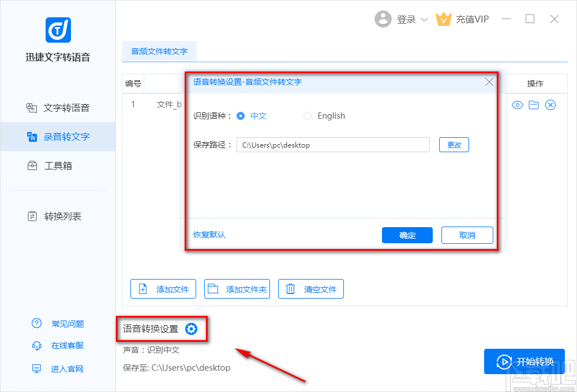Image resolution: width=577 pixels, height=392 pixels.
Task: Remove the file using the red X icon
Action: (550, 105)
